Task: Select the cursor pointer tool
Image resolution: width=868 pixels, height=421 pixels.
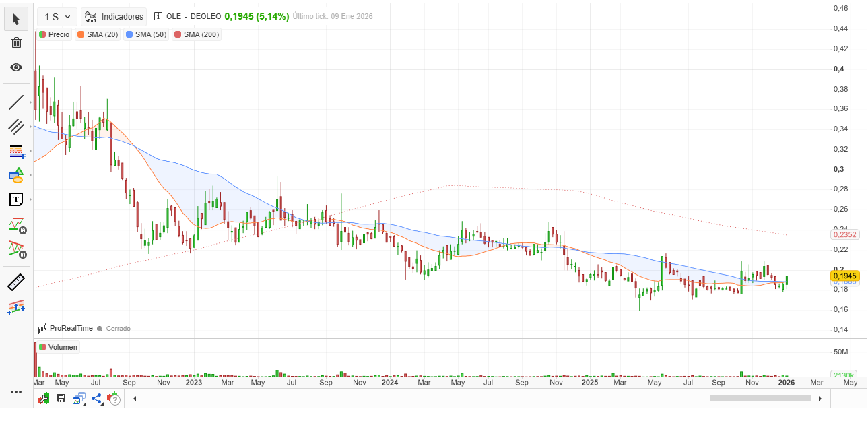Action: coord(16,19)
